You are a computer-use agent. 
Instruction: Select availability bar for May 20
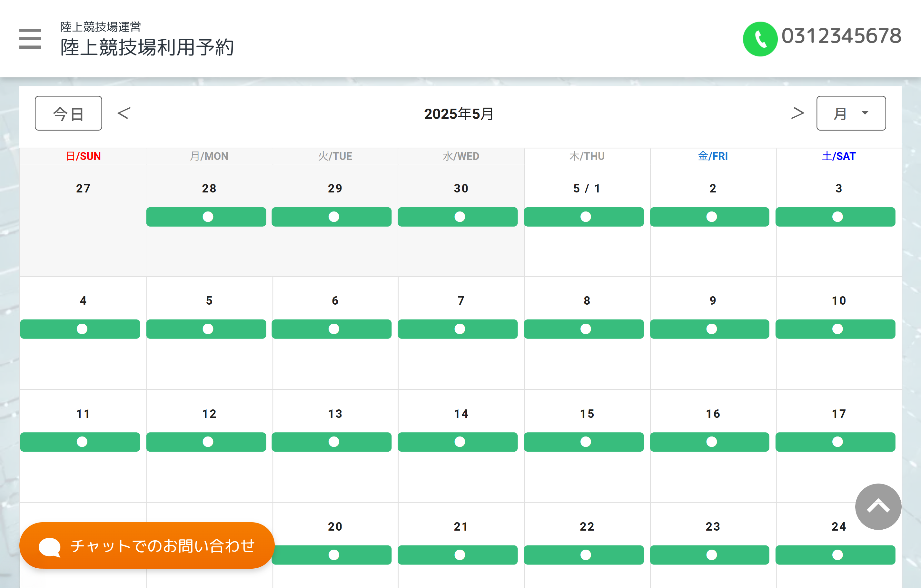pos(332,555)
